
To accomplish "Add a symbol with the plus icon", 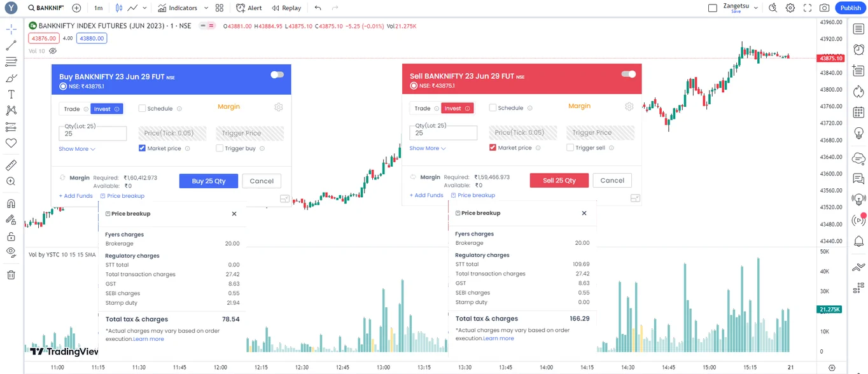I will [76, 8].
